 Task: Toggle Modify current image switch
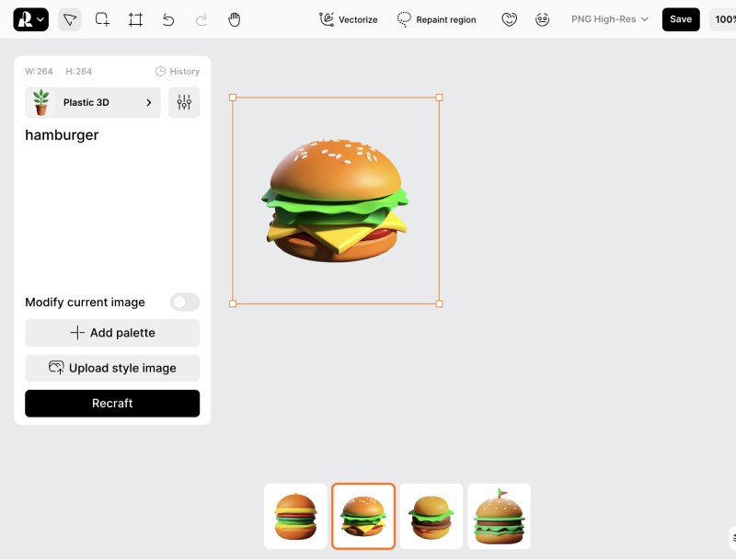pos(184,303)
